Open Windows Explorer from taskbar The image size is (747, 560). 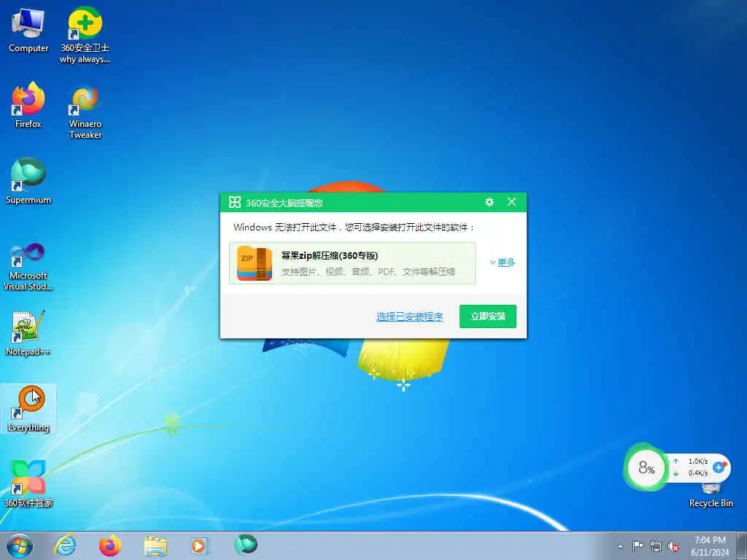pyautogui.click(x=155, y=547)
